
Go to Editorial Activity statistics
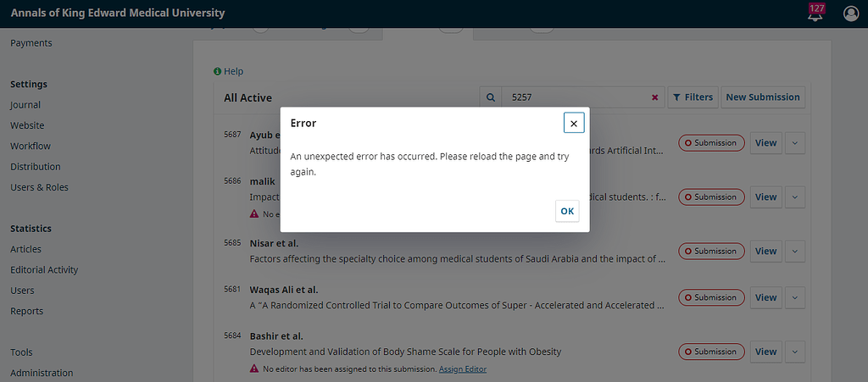(x=44, y=269)
